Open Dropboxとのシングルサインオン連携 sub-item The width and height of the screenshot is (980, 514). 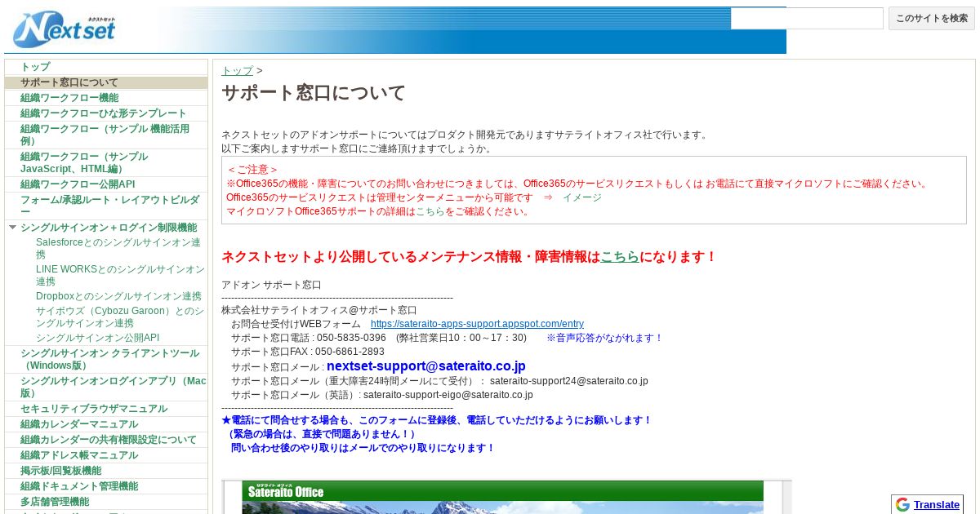(118, 296)
